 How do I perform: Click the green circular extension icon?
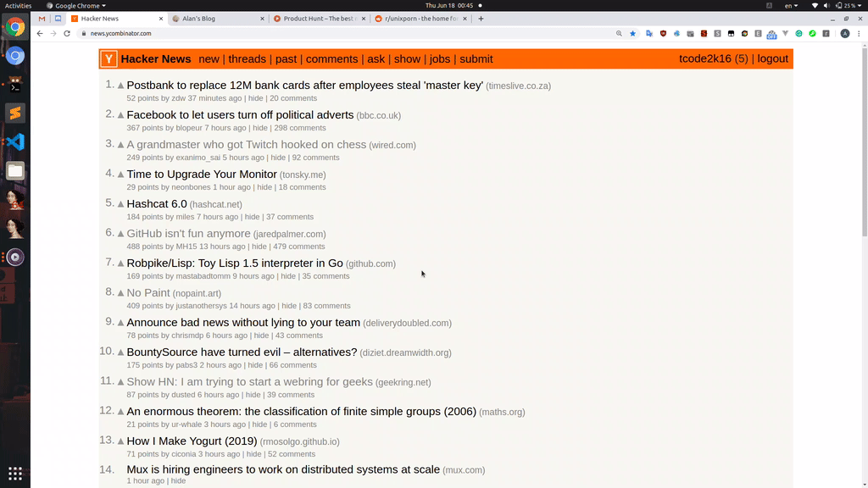point(812,34)
